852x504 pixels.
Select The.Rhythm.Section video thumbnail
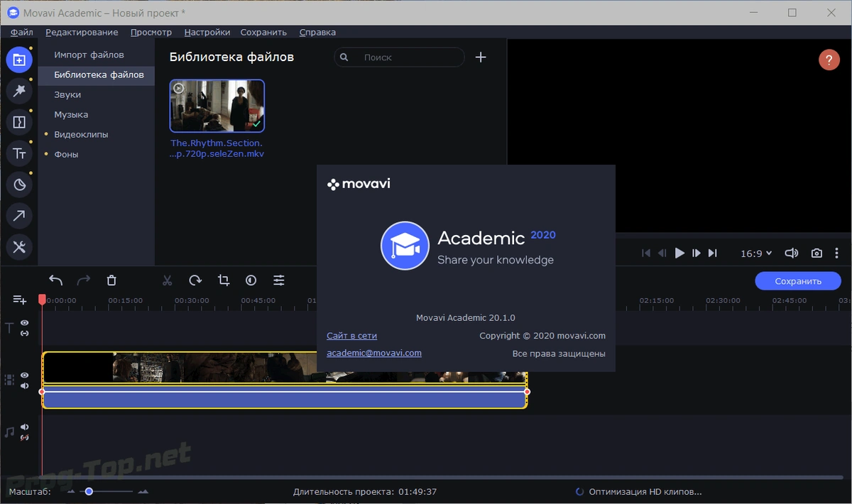click(217, 106)
